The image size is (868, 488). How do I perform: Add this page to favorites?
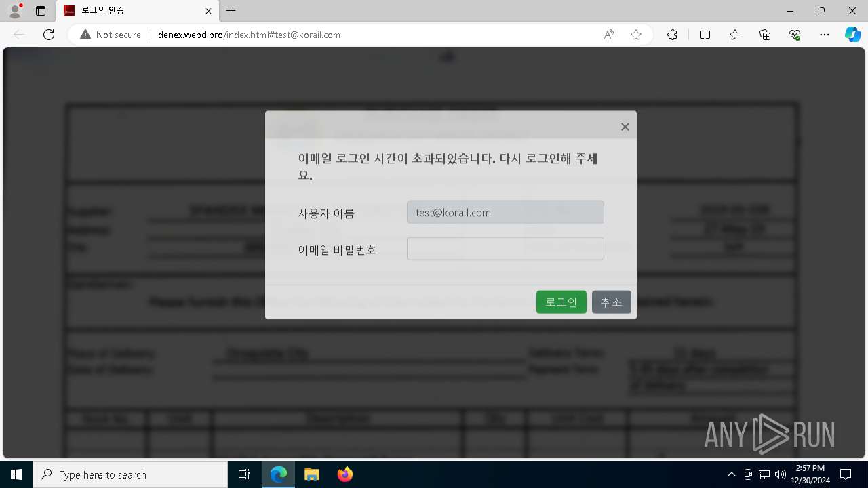coord(636,35)
